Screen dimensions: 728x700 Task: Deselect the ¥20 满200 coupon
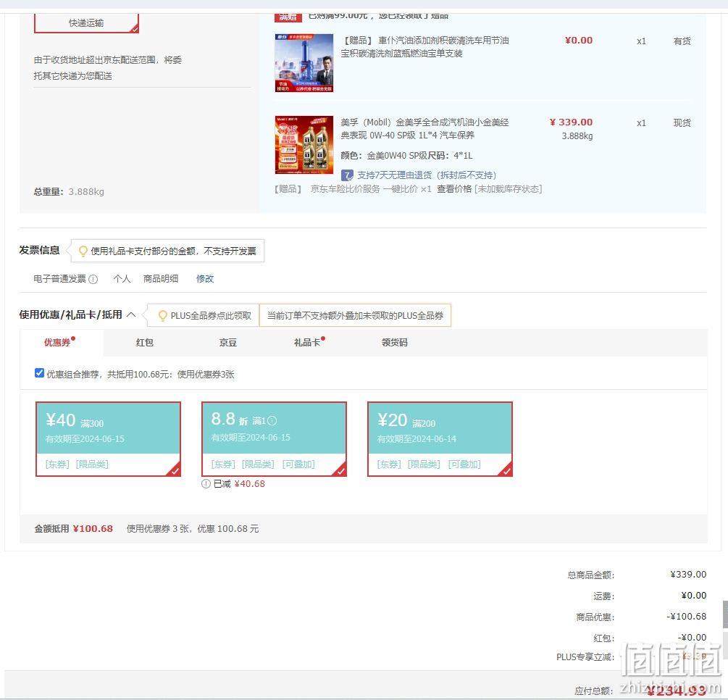(440, 439)
